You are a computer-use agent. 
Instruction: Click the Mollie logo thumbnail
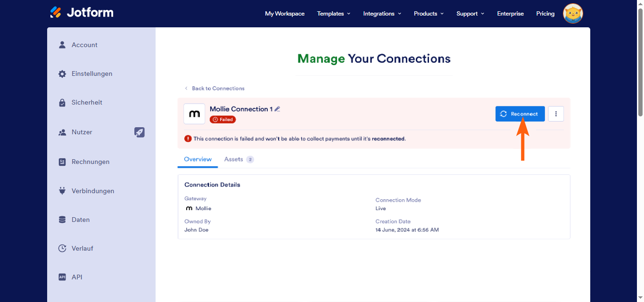(x=194, y=114)
